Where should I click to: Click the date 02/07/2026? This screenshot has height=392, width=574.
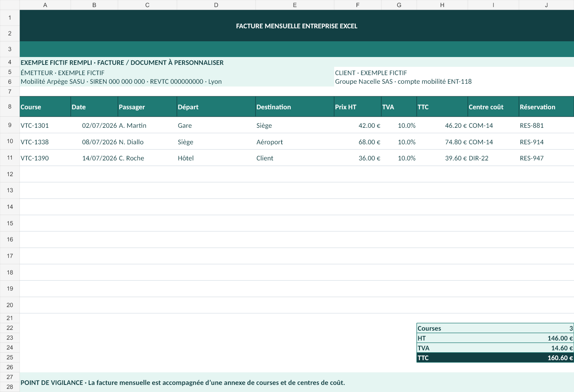(x=94, y=125)
